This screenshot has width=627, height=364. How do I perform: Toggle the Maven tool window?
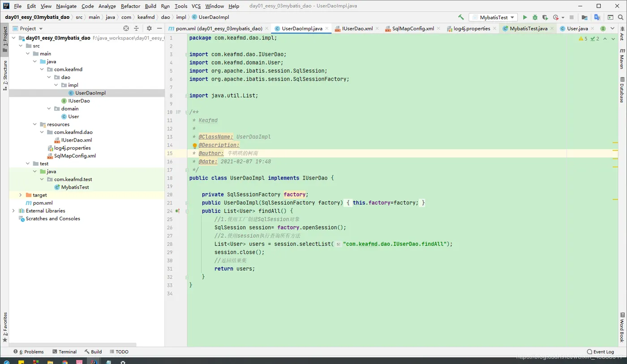[x=622, y=59]
